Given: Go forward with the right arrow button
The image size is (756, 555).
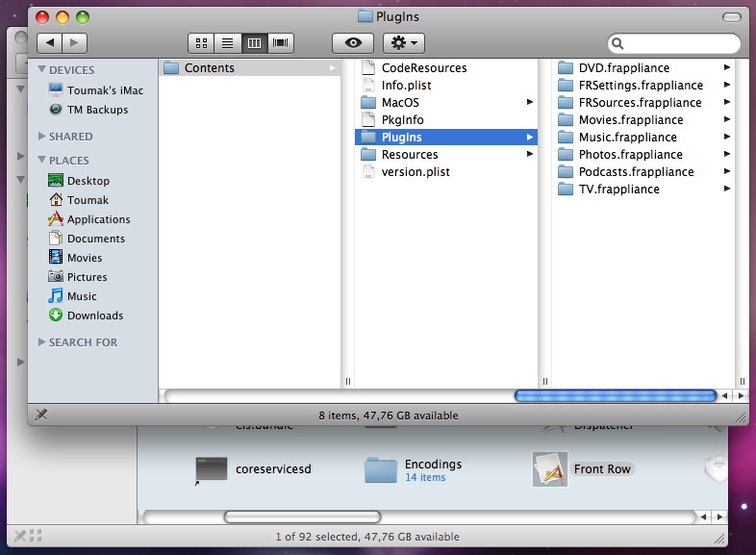Looking at the screenshot, I should (x=74, y=43).
